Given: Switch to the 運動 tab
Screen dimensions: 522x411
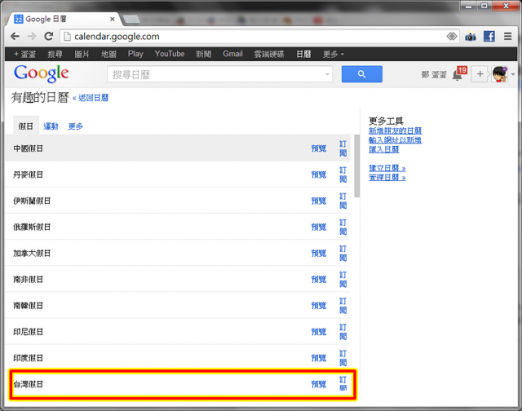Looking at the screenshot, I should coord(51,126).
